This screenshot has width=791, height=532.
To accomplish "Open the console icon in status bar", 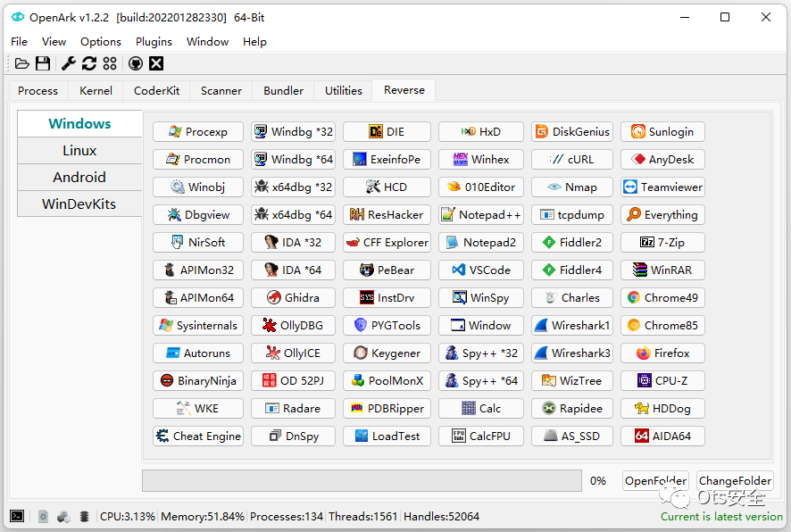I will pyautogui.click(x=17, y=516).
